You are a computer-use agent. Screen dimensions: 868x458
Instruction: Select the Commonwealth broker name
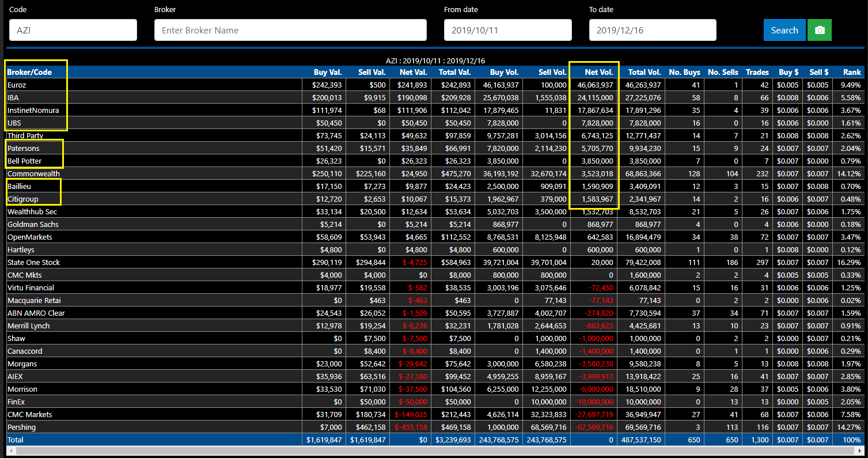(x=33, y=173)
